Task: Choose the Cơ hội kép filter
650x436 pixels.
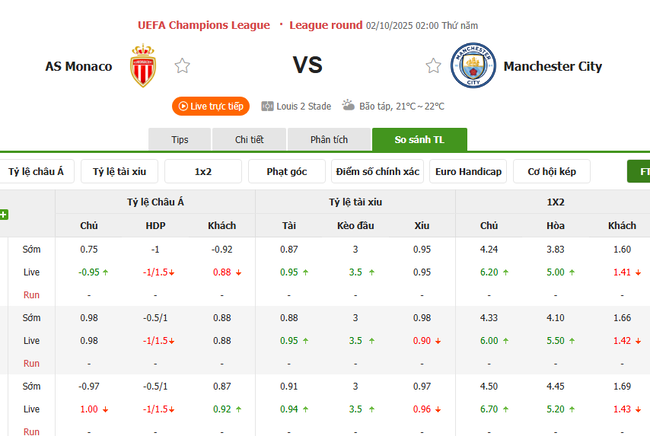Action: (x=551, y=172)
